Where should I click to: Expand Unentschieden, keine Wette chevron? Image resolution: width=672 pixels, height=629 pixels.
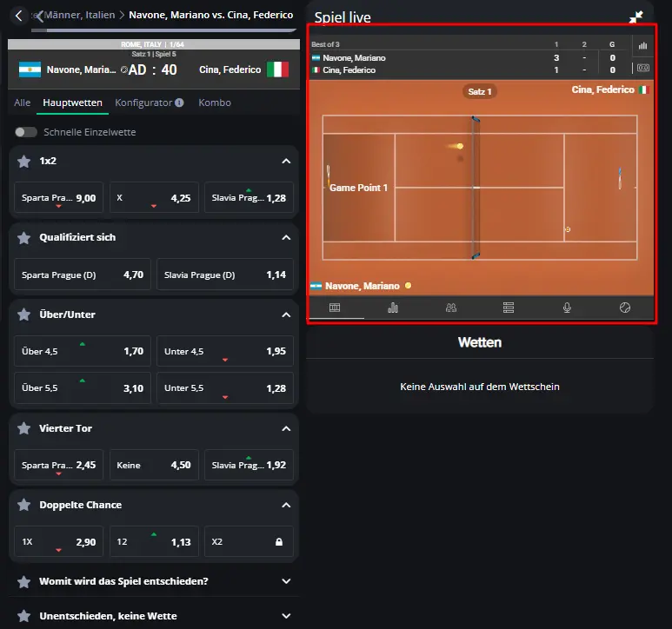(286, 616)
